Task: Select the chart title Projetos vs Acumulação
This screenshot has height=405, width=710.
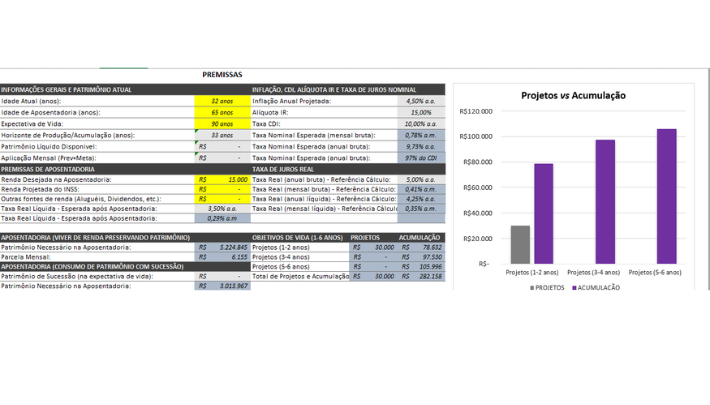Action: [x=573, y=95]
